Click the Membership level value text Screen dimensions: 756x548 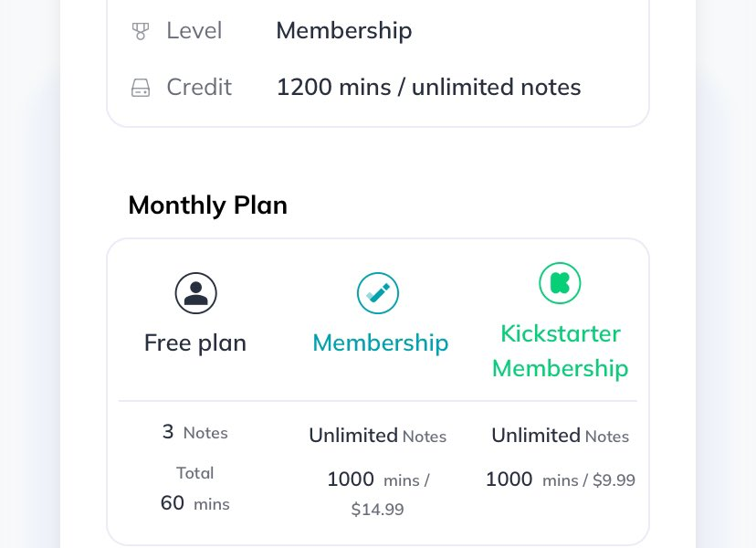[343, 31]
